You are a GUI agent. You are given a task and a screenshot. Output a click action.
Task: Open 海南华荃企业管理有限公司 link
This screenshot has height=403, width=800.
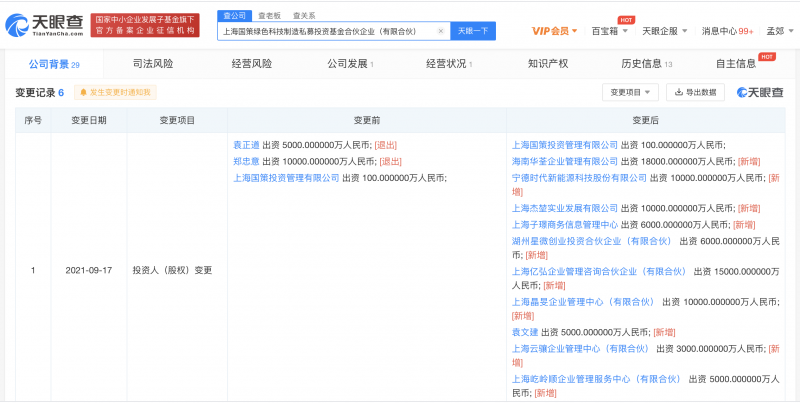click(x=565, y=161)
